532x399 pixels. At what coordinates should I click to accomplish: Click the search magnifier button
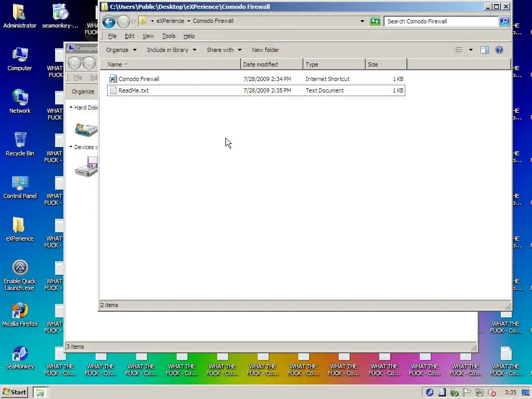click(504, 21)
